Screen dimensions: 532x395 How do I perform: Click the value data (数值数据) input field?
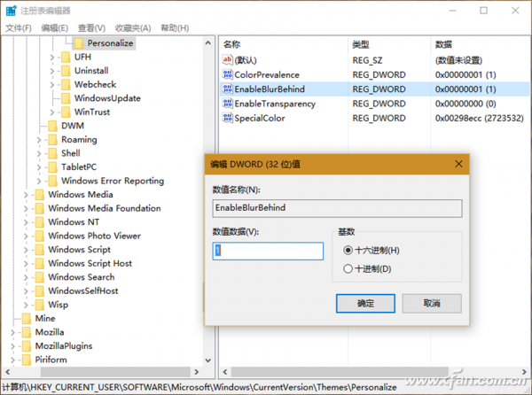pos(268,251)
